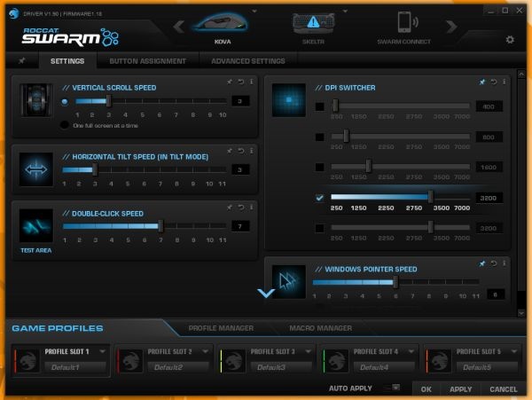Pin the DPI Switcher panel
The image size is (532, 400).
482,82
